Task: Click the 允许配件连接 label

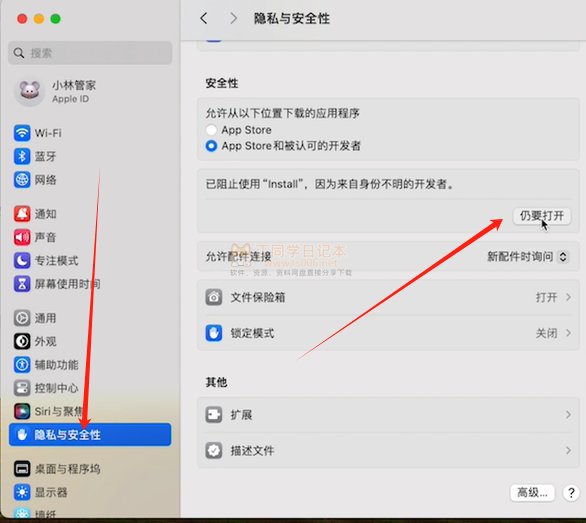Action: click(238, 256)
